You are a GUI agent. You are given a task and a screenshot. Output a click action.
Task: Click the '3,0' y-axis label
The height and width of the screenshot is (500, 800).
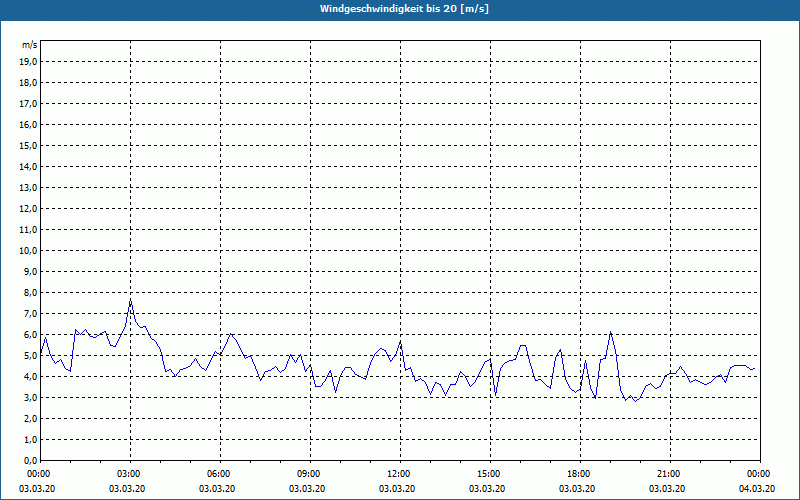coord(30,397)
